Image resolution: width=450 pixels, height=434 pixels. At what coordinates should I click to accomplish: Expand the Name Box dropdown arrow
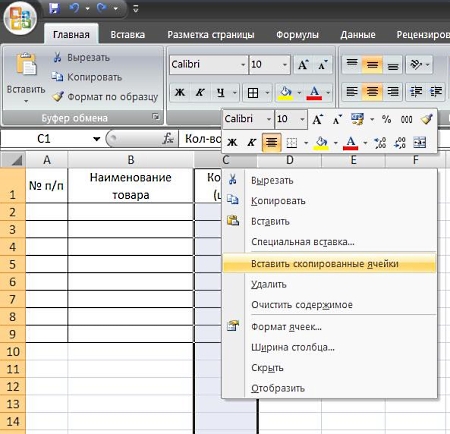click(x=97, y=139)
